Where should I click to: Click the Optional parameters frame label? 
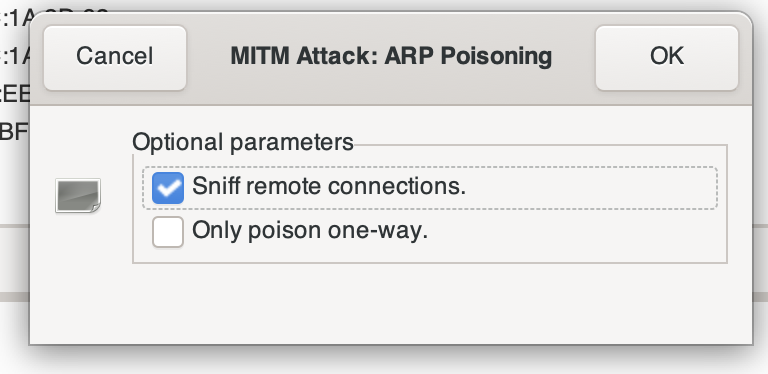[x=242, y=142]
